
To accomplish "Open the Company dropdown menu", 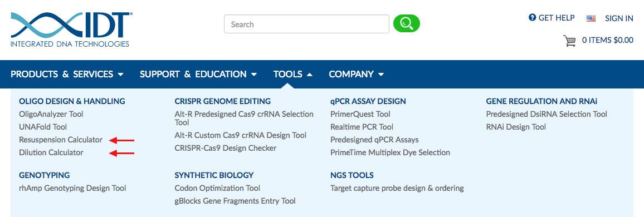I will click(357, 74).
